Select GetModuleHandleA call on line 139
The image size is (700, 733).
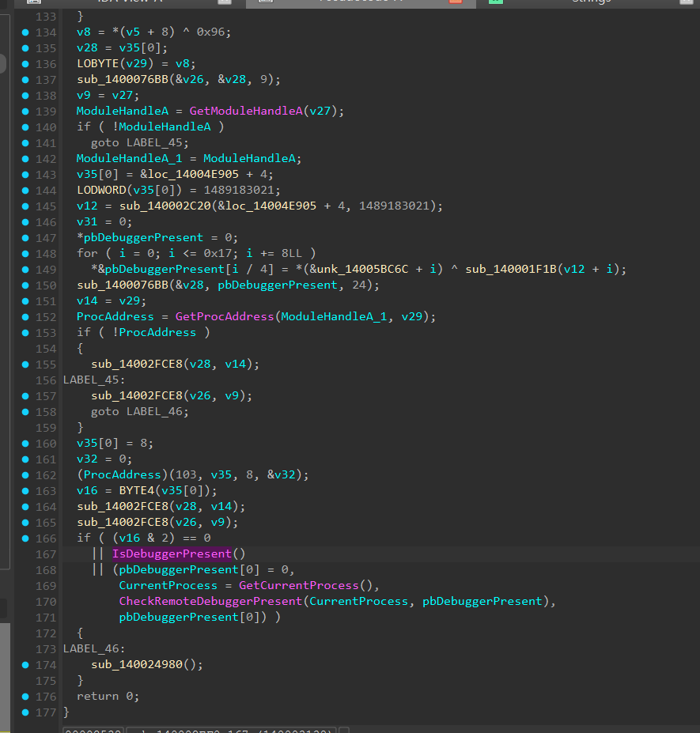[246, 111]
